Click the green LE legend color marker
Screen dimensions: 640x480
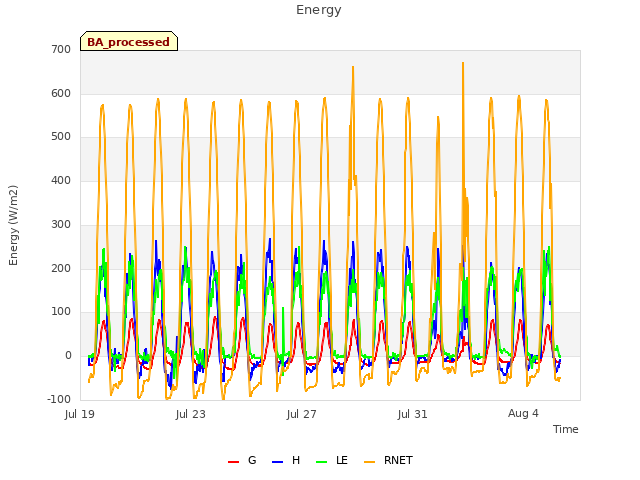[322, 462]
